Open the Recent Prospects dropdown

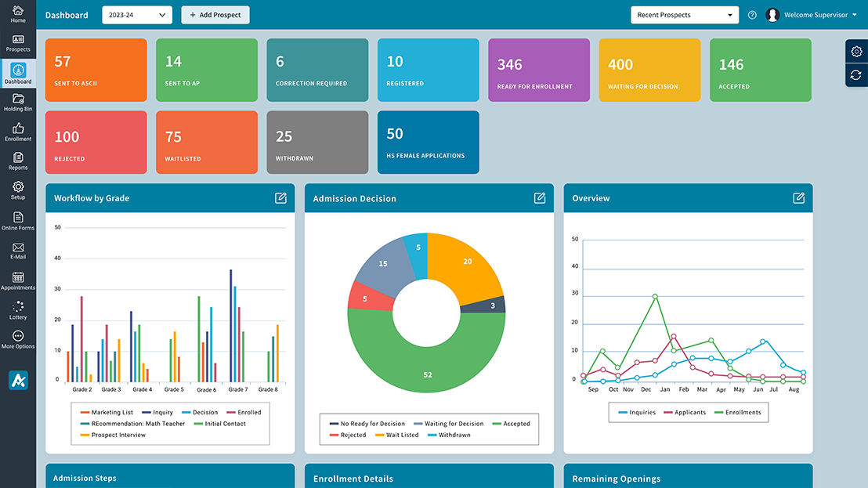click(684, 14)
